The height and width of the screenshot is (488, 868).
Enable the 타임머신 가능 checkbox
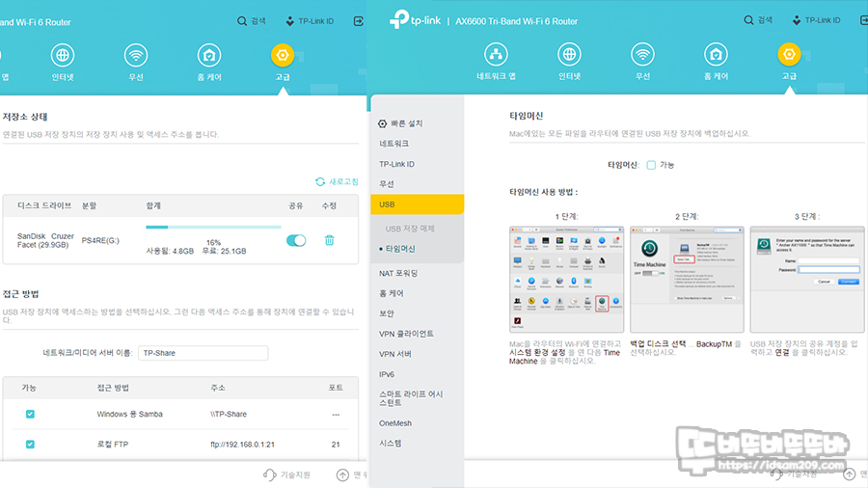click(651, 165)
